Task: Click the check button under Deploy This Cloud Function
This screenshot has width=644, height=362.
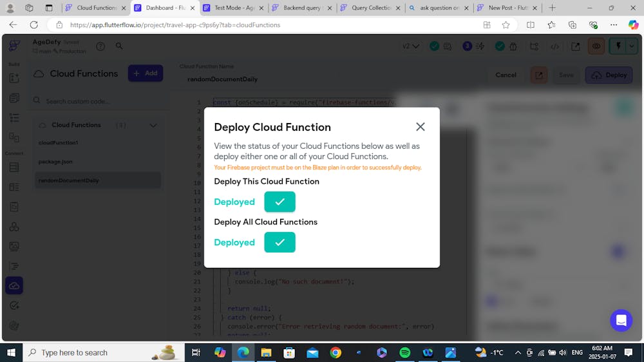Action: [x=279, y=202]
